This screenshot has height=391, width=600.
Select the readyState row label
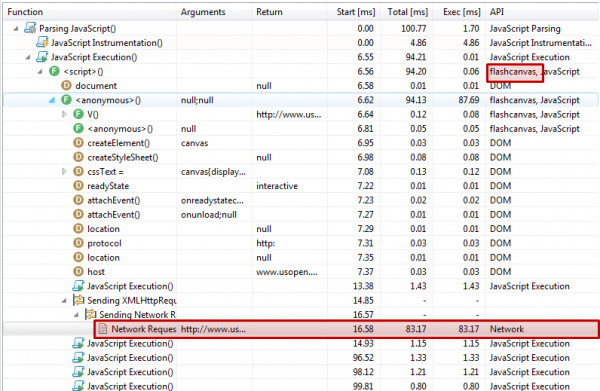(108, 186)
